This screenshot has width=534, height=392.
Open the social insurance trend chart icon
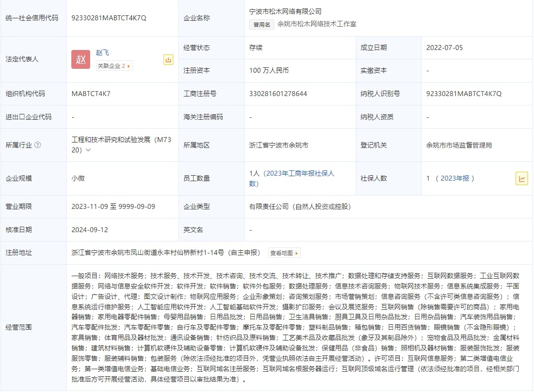pyautogui.click(x=522, y=178)
